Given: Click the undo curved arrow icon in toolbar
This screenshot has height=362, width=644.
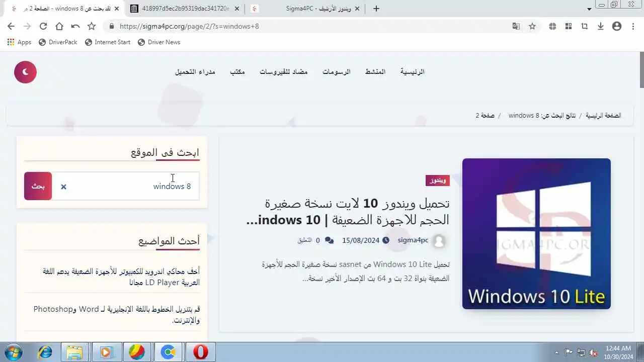Looking at the screenshot, I should [x=75, y=26].
